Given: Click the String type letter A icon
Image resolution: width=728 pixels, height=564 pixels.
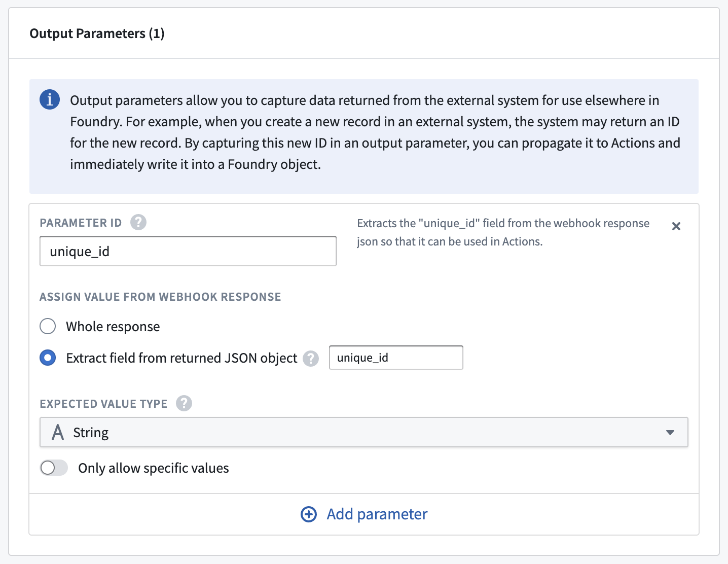Looking at the screenshot, I should (x=58, y=432).
